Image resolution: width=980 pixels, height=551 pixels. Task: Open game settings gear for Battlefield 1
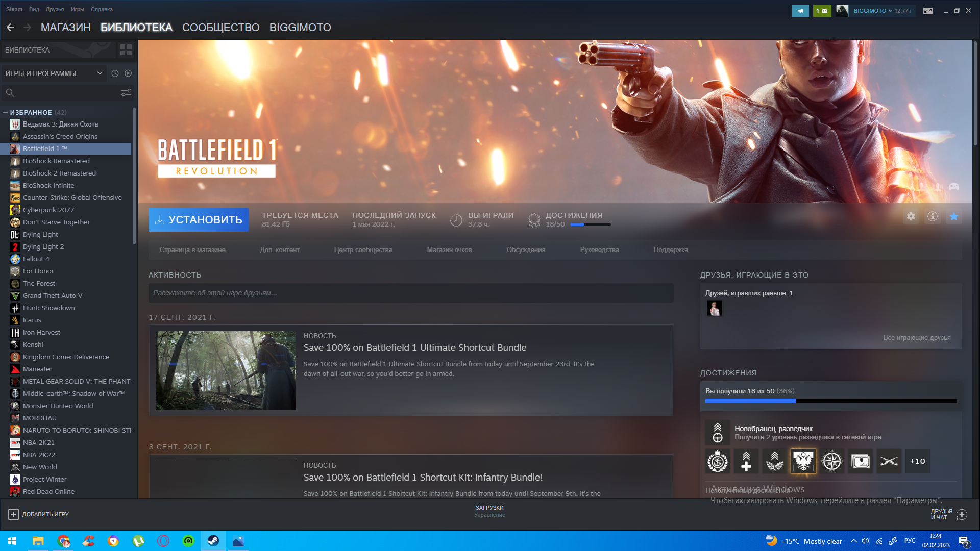(911, 216)
